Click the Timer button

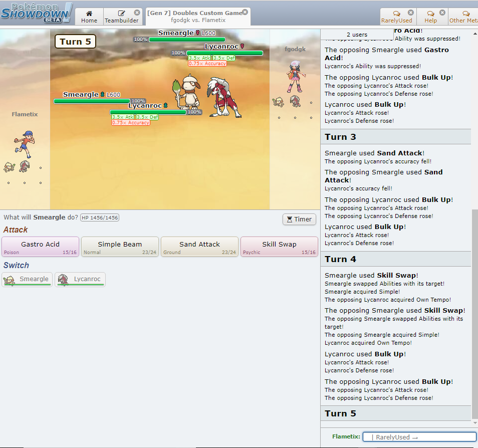click(299, 219)
